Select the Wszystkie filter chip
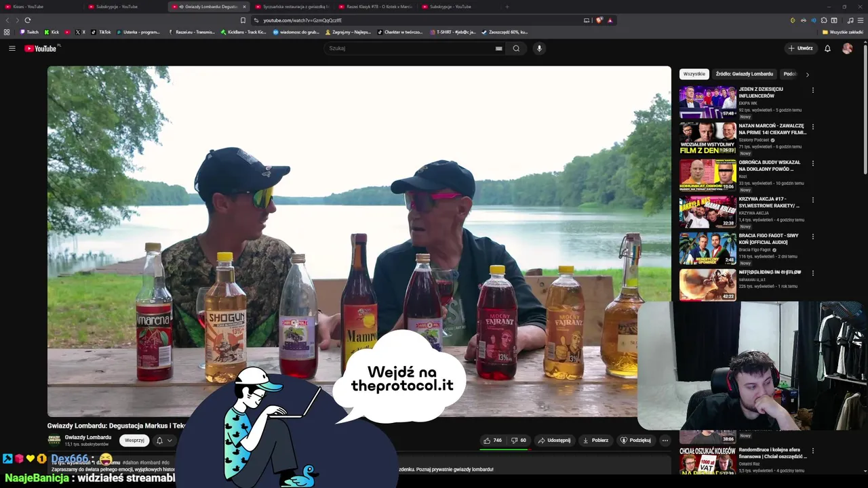 [x=694, y=74]
